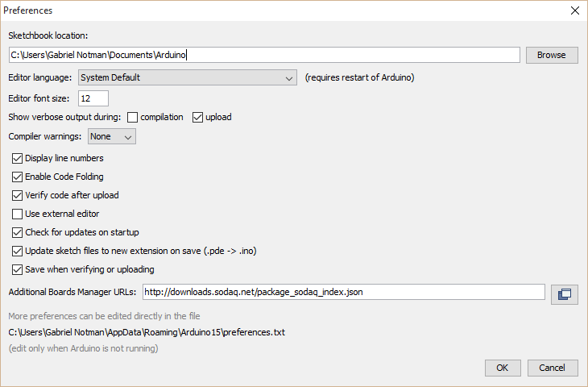The width and height of the screenshot is (588, 387).
Task: Confirm preferences with the OK button
Action: click(x=503, y=368)
